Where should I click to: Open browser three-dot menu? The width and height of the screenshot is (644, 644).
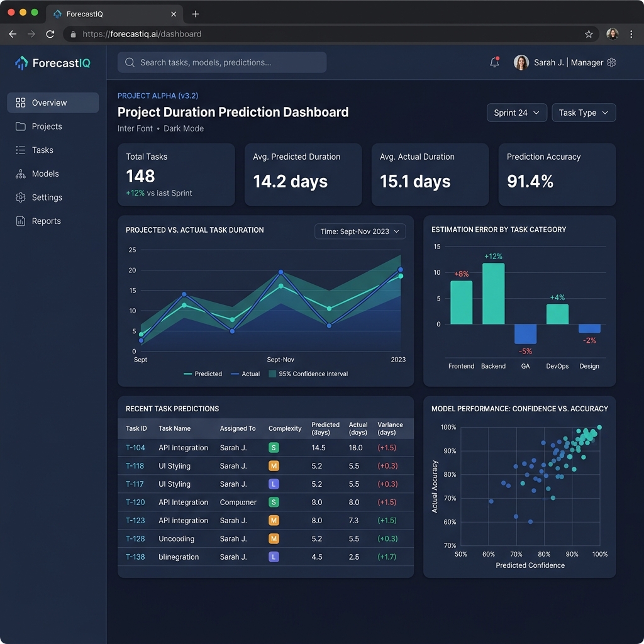click(631, 34)
